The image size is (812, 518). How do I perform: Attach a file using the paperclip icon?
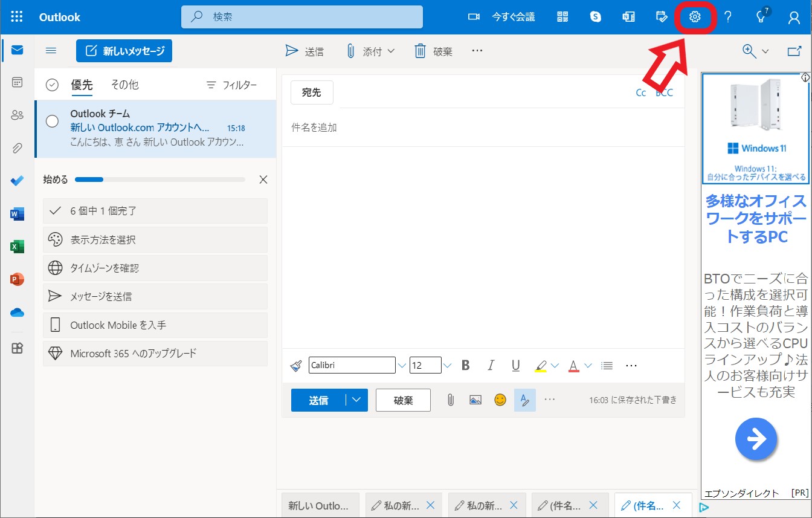(451, 400)
